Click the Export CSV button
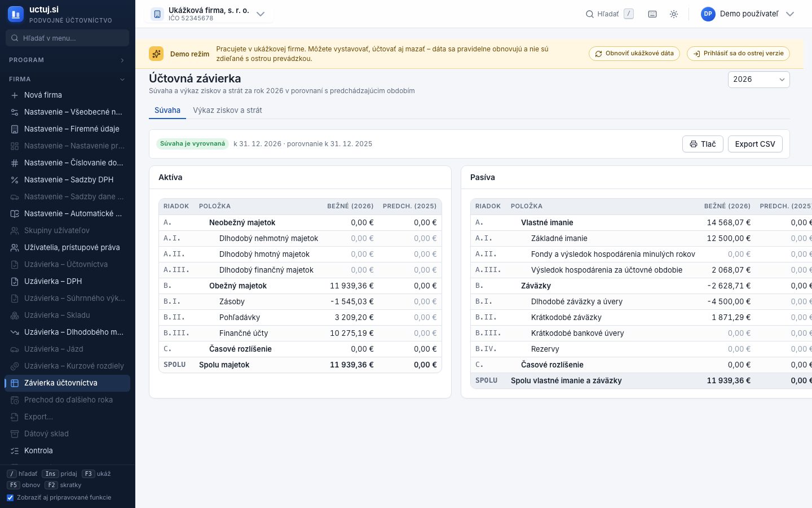Screen dimensions: 812x508 coord(755,144)
